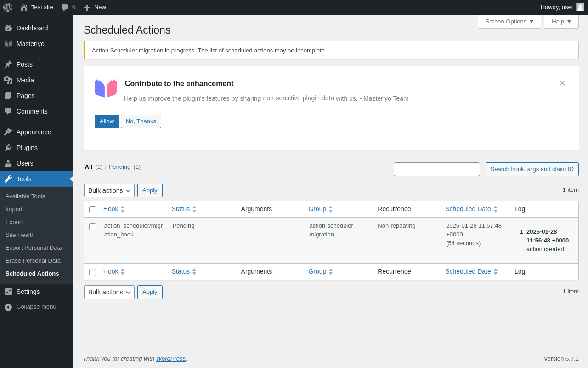Click Search hook, args and claim ID

[x=531, y=169]
